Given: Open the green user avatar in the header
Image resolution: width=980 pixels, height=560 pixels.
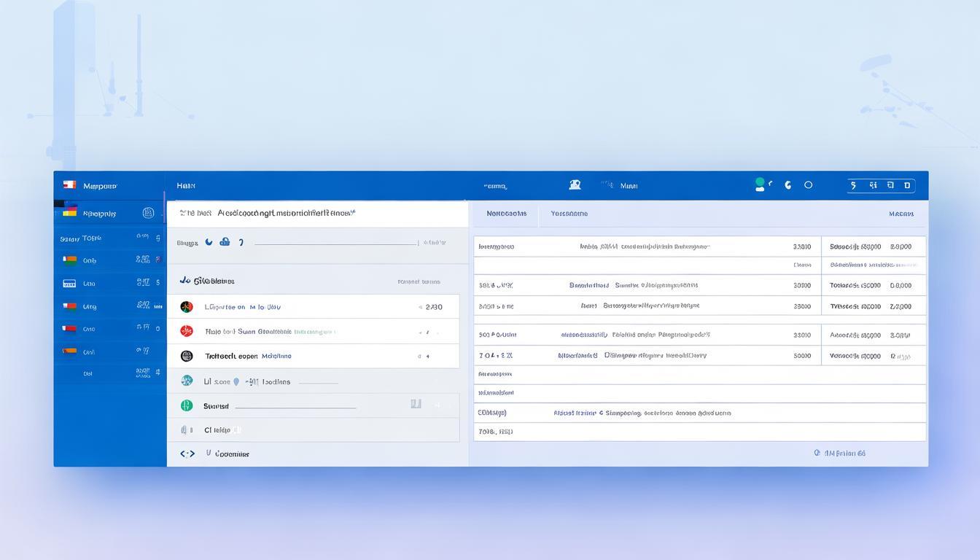Looking at the screenshot, I should coord(760,185).
